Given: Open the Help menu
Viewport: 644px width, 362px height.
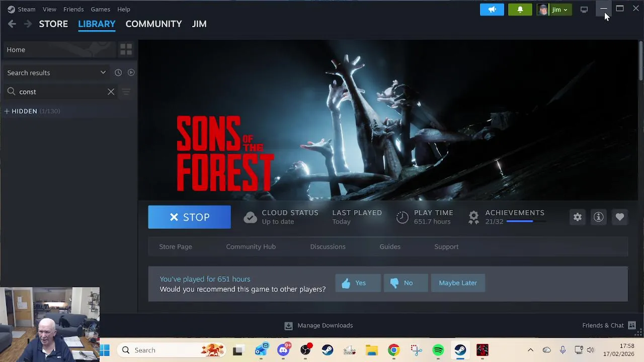Looking at the screenshot, I should pos(124,9).
